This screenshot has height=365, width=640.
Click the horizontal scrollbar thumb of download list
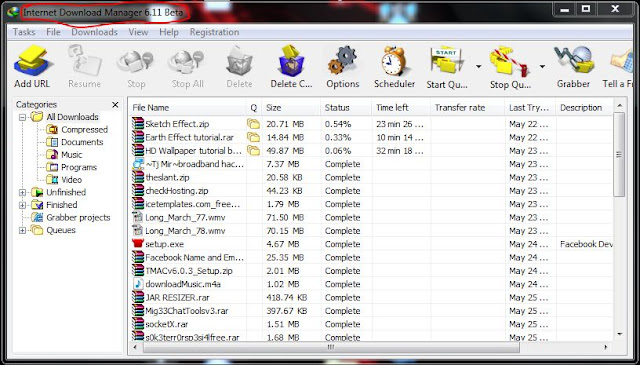point(331,347)
